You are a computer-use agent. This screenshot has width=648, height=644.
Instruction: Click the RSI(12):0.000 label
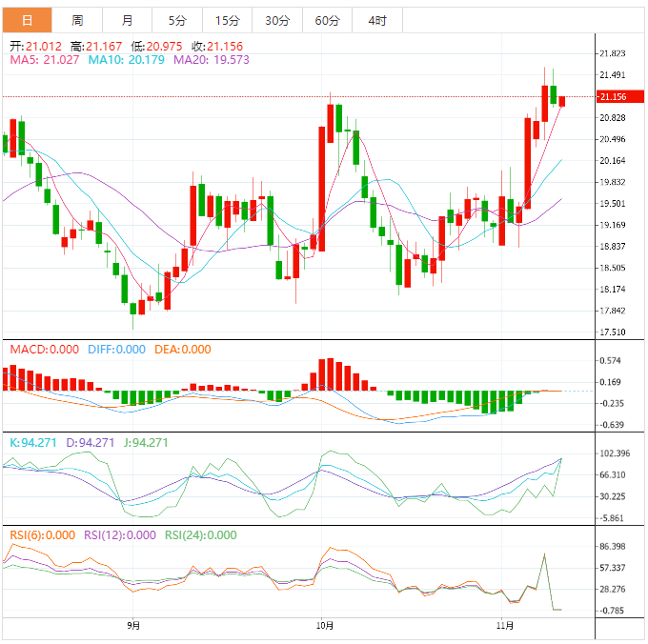(120, 535)
